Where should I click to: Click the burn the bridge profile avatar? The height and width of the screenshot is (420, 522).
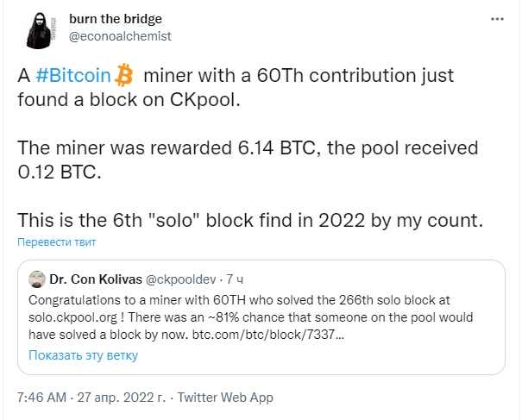(x=41, y=31)
